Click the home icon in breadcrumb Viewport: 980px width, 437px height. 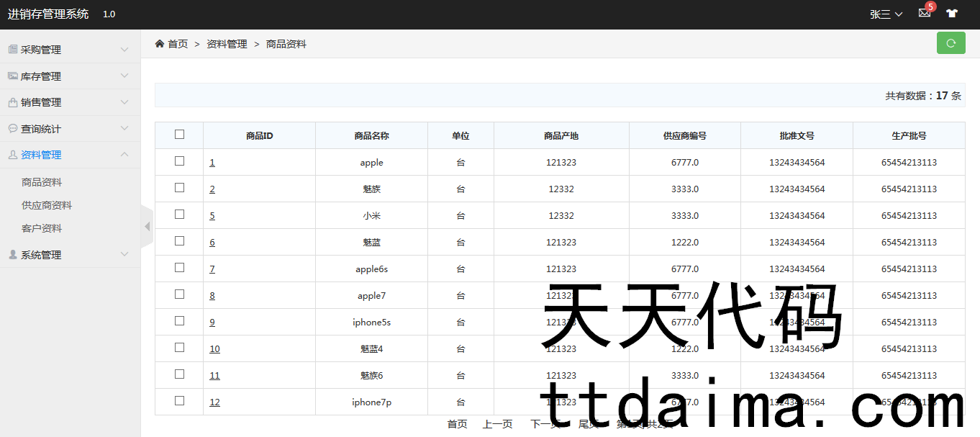pyautogui.click(x=160, y=44)
